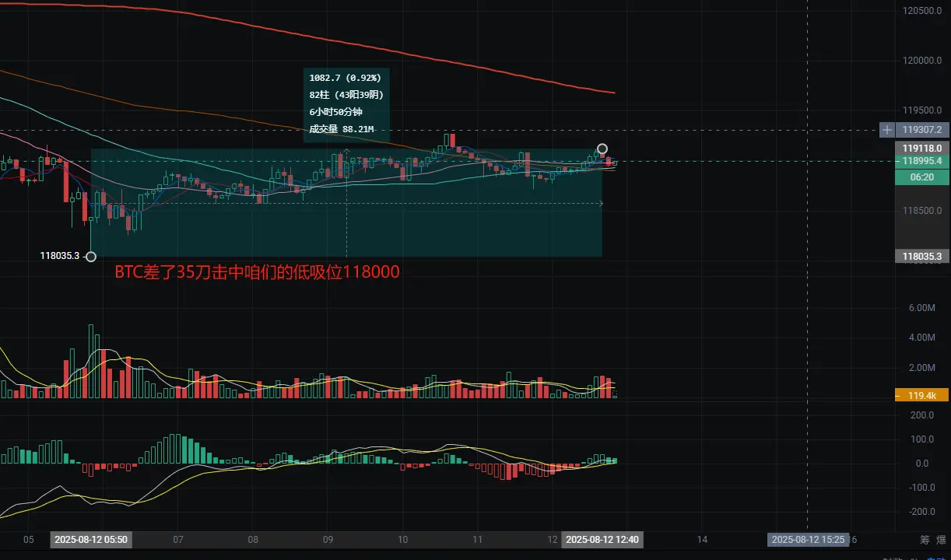
Task: Click the 09 hour label on time axis
Action: point(328,539)
